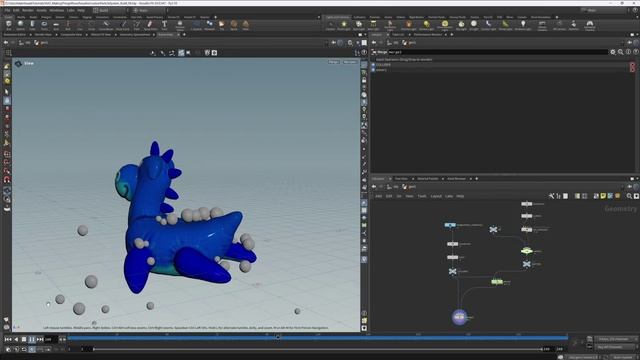Viewport: 640px width, 360px height.
Task: Add a Sky Light from the shelf
Action: tap(461, 25)
